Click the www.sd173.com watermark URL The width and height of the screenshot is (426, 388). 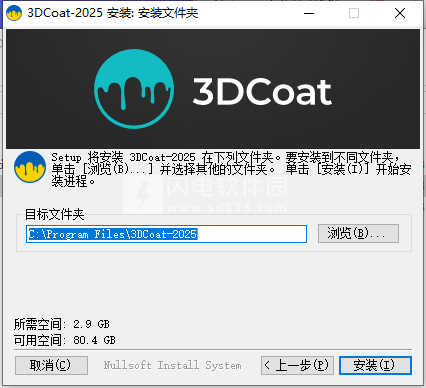227,208
